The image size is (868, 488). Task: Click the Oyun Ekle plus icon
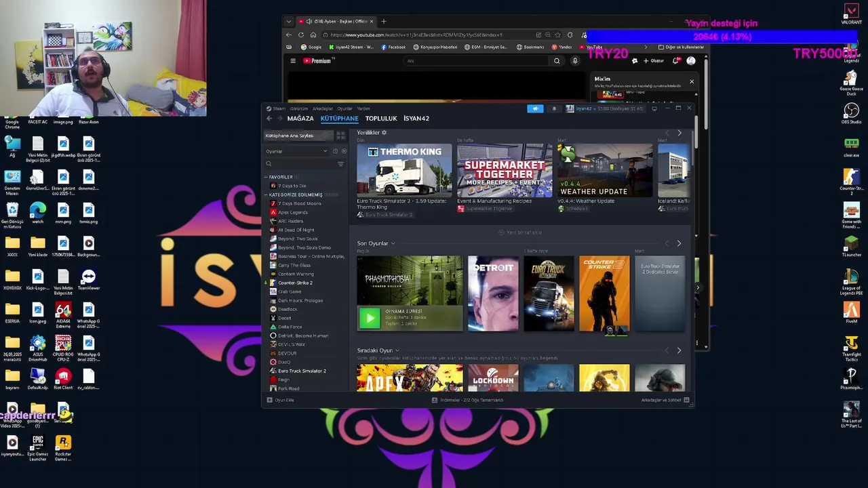pos(269,400)
